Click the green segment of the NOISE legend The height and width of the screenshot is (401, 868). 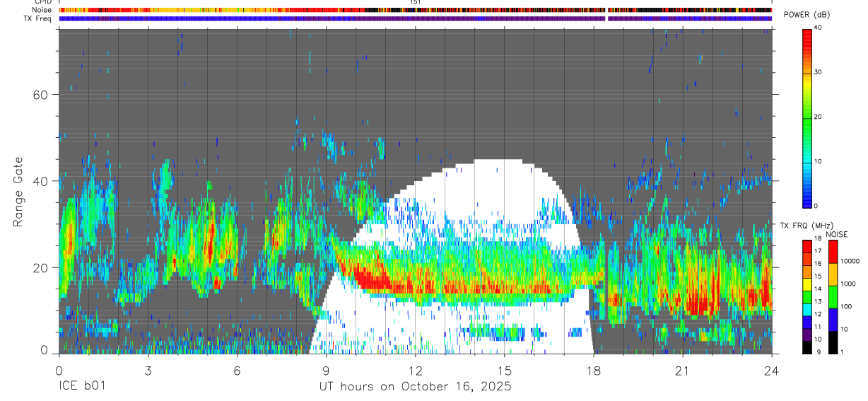tap(833, 297)
